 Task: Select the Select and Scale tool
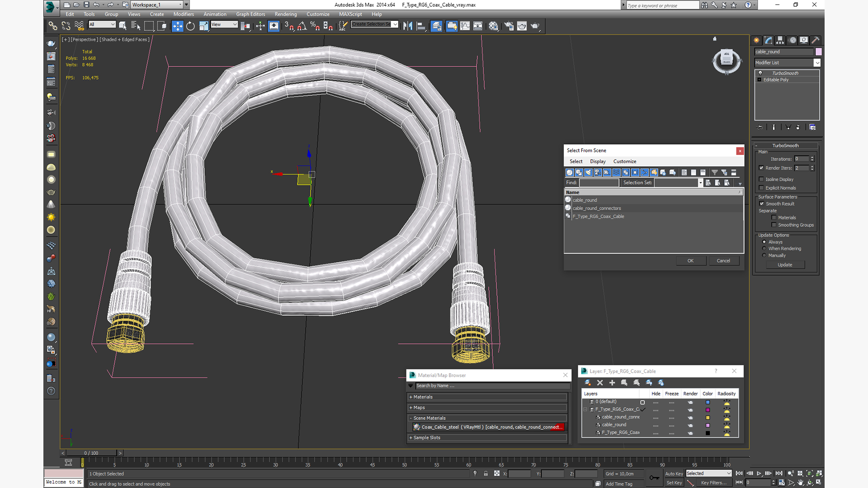pyautogui.click(x=203, y=26)
